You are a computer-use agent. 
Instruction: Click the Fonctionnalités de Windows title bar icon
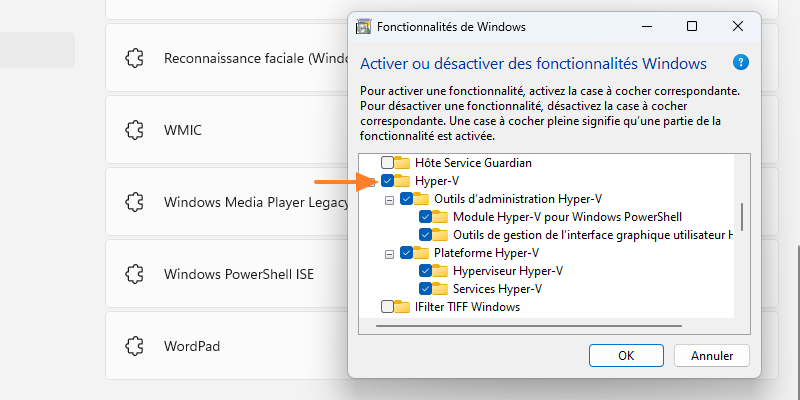tap(362, 27)
